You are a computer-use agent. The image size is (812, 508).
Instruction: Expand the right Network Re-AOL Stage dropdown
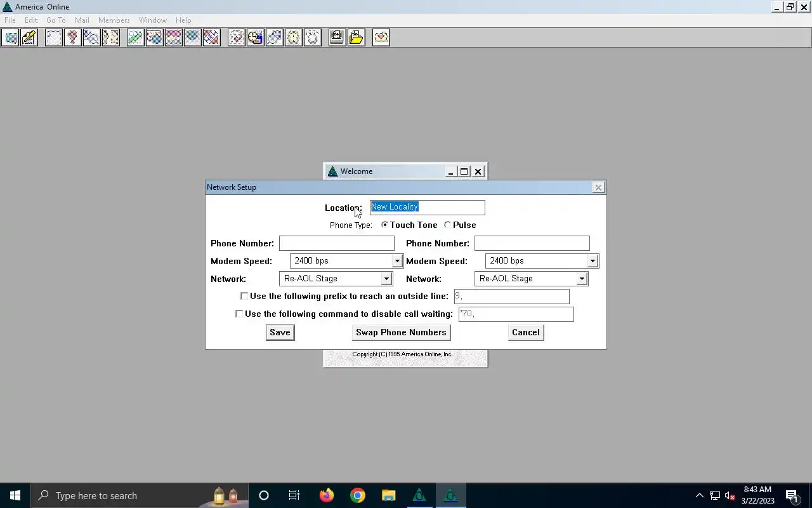tap(582, 279)
